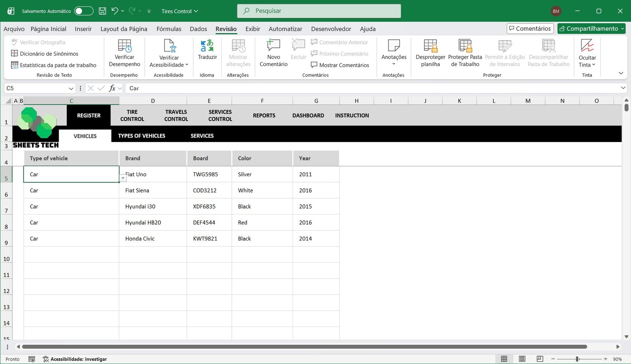
Task: Switch to TYPES OF VEHICLES tab
Action: click(142, 136)
